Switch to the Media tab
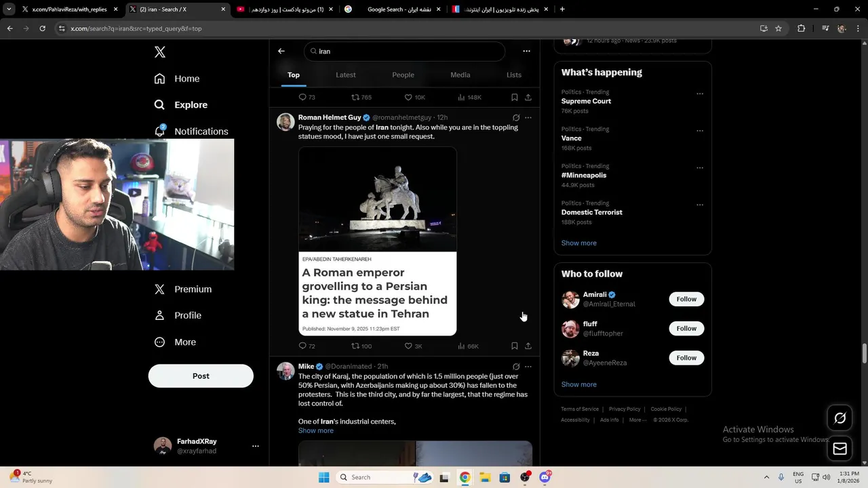The image size is (868, 488). tap(460, 75)
